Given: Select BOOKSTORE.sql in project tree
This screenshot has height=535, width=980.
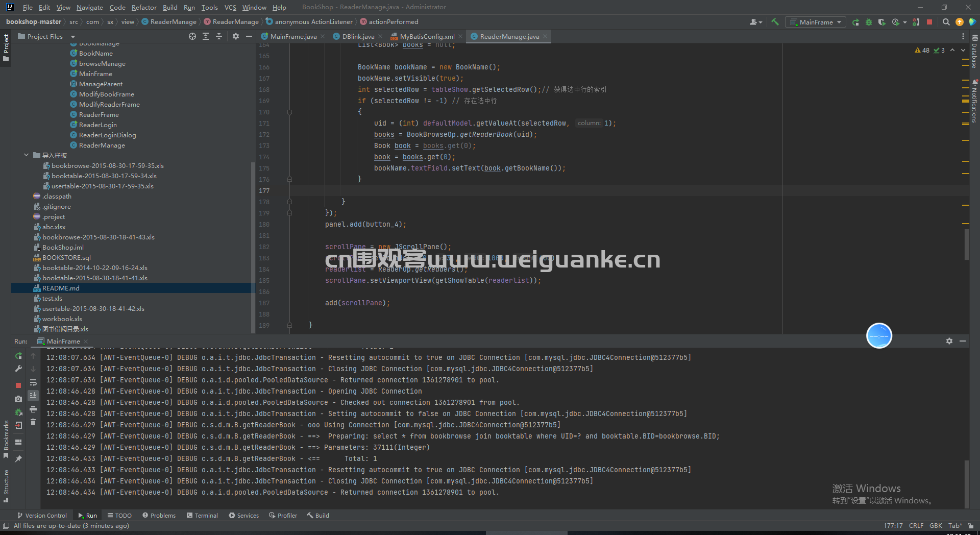Looking at the screenshot, I should pyautogui.click(x=66, y=257).
